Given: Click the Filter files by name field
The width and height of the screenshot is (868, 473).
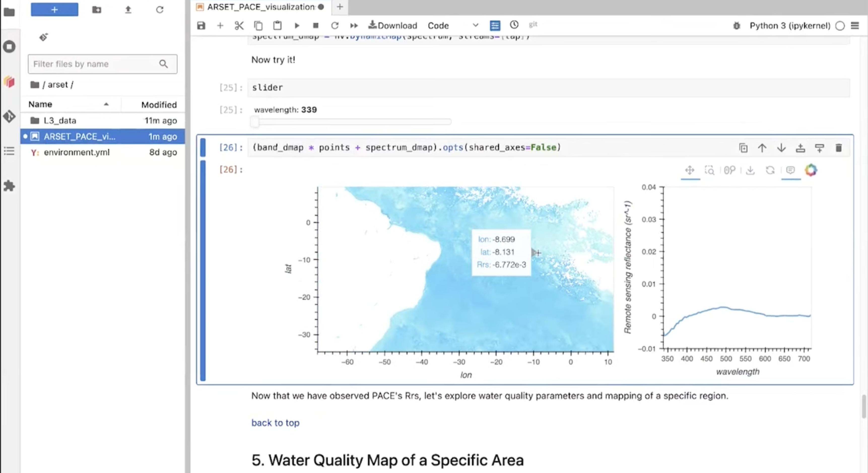Looking at the screenshot, I should point(103,64).
